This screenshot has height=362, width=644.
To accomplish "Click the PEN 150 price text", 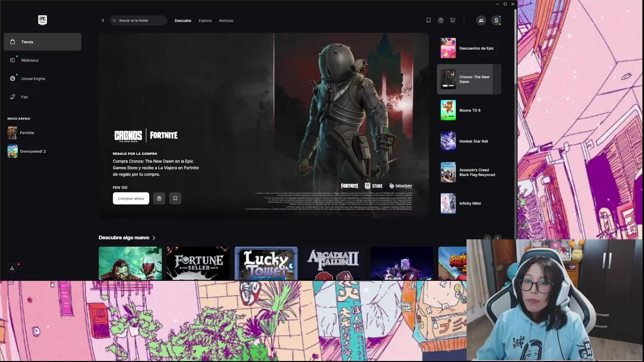I will [120, 188].
